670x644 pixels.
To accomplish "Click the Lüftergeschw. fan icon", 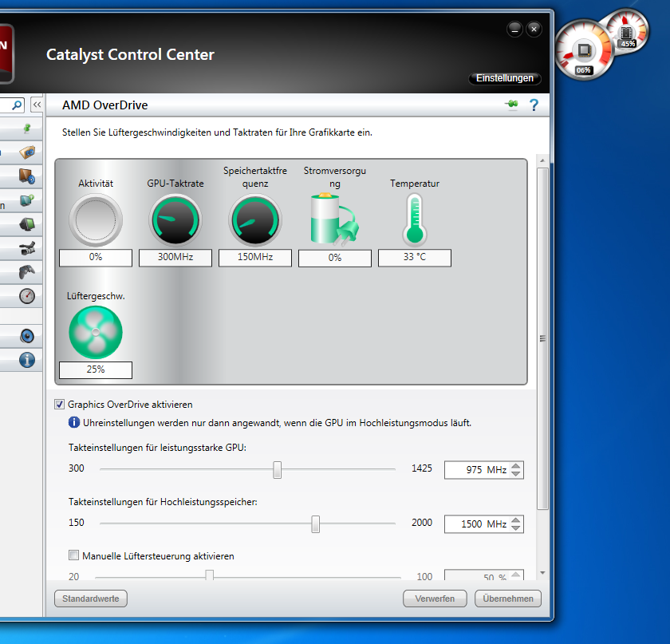I will [x=96, y=332].
